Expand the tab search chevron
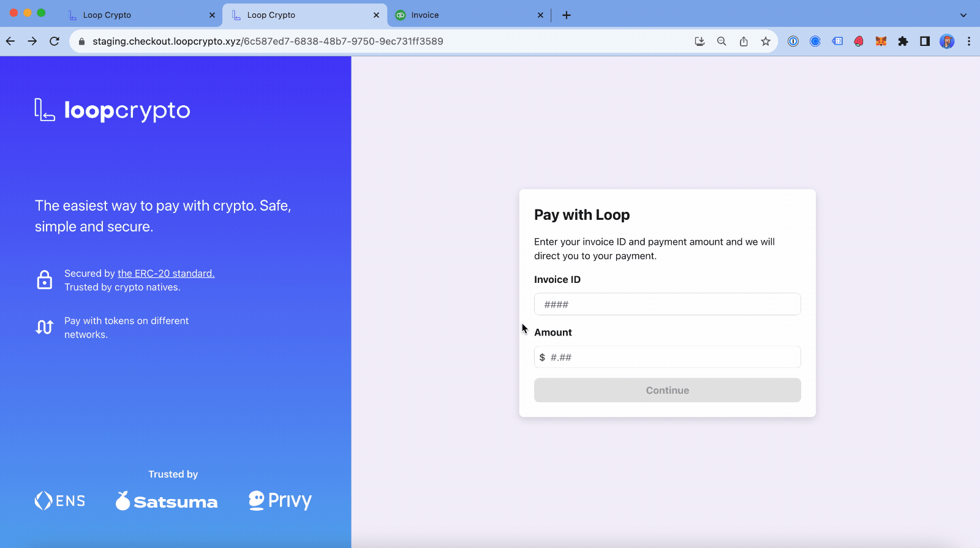 [963, 15]
